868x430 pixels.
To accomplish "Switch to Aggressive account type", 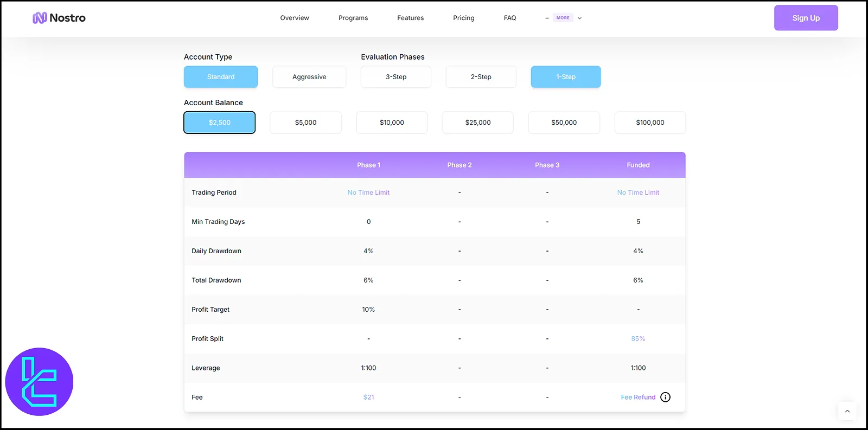I will point(309,77).
